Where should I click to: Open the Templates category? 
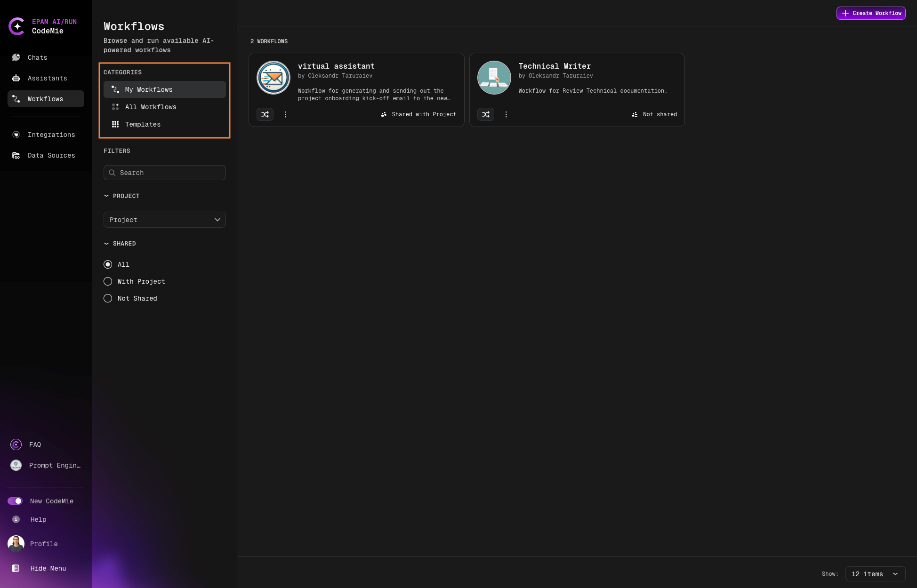143,124
